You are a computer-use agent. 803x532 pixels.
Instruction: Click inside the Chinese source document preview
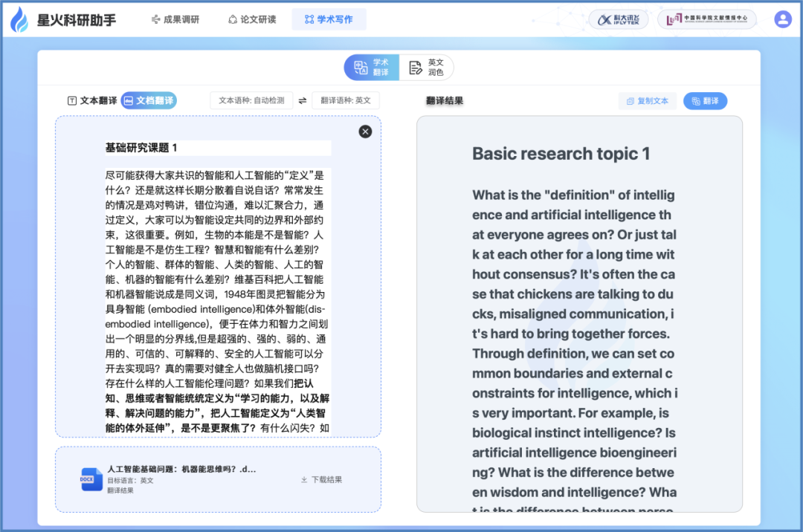pyautogui.click(x=218, y=276)
